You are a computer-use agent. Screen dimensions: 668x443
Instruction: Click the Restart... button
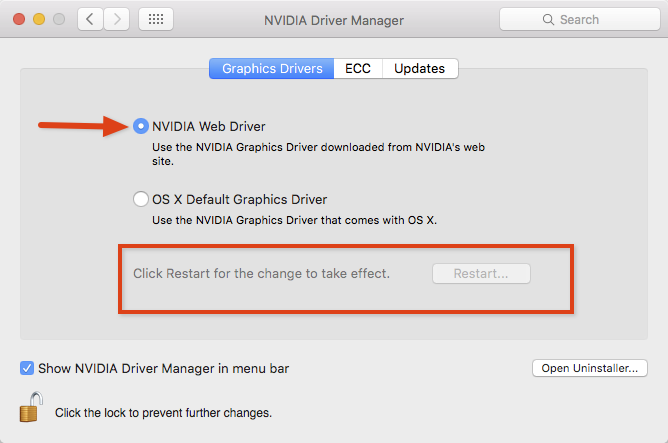click(x=481, y=273)
